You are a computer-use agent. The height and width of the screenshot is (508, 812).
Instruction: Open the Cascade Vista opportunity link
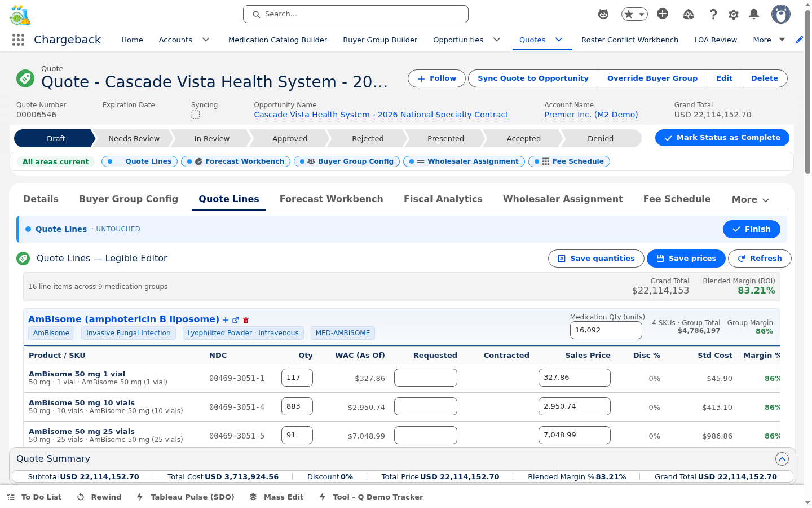381,115
